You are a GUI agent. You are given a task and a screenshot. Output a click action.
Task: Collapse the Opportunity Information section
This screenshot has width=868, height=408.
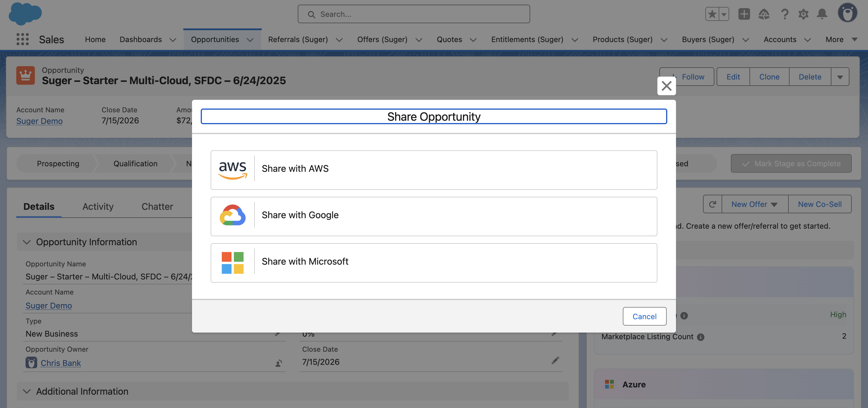(27, 242)
